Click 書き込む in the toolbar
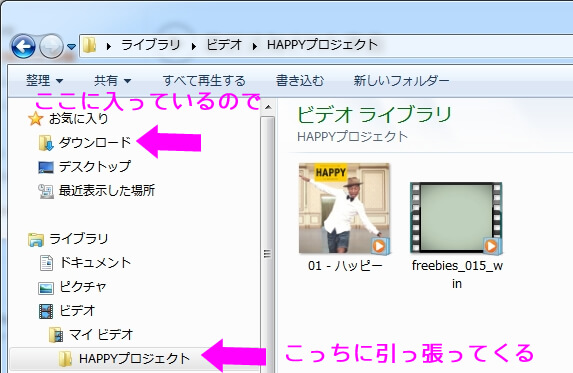Image resolution: width=573 pixels, height=373 pixels. [x=300, y=80]
